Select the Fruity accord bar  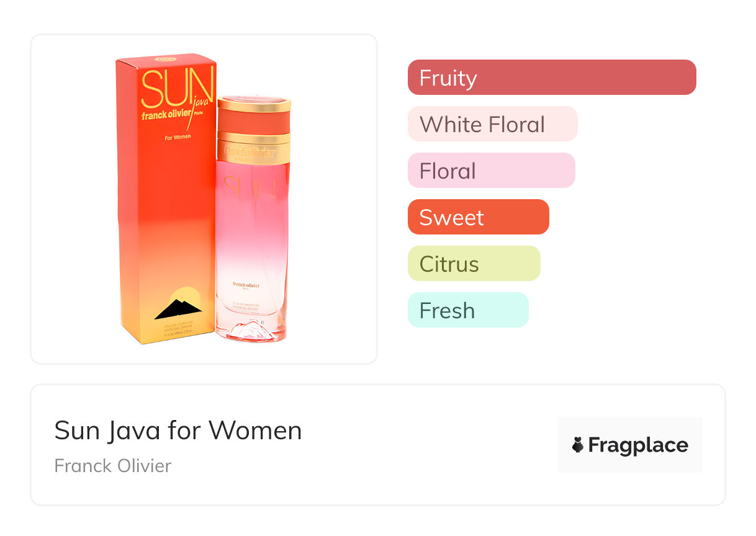point(551,78)
